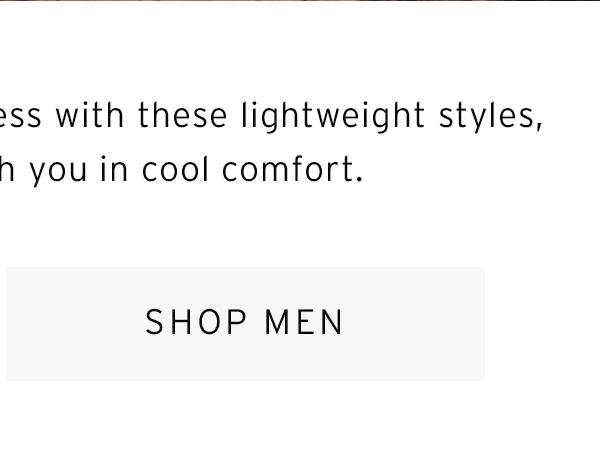Image resolution: width=600 pixels, height=470 pixels.
Task: Click the word 'lightweight' in the description
Action: 333,116
